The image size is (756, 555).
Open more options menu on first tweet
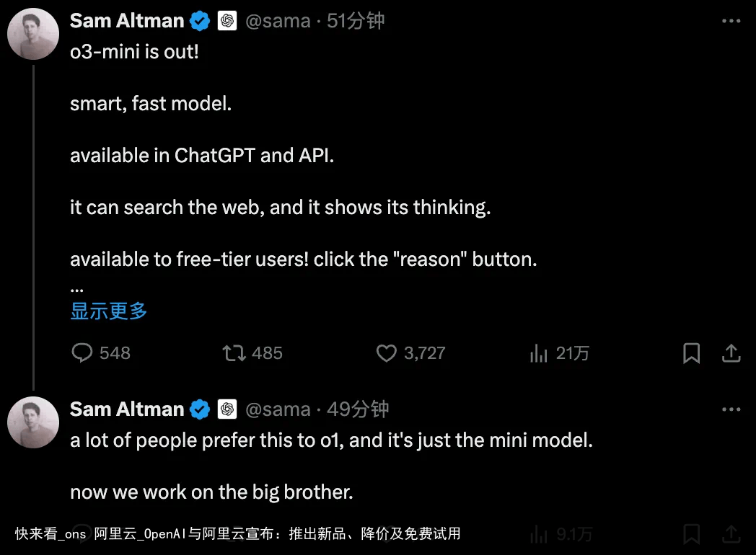click(731, 21)
